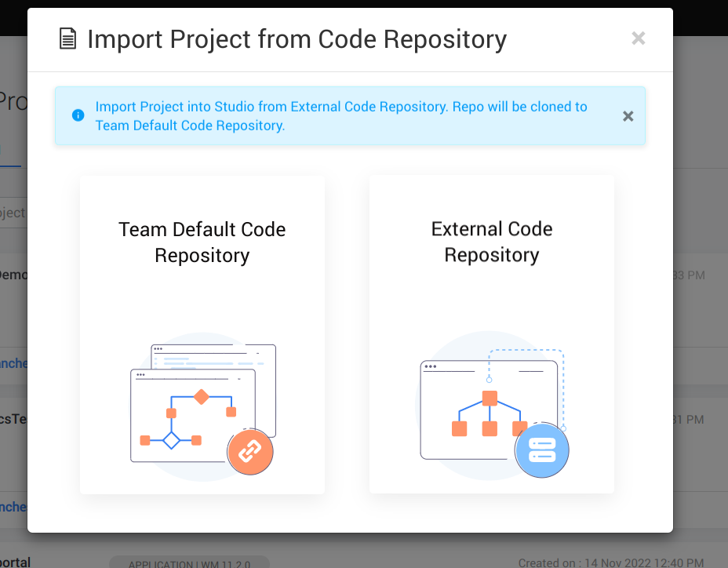Image resolution: width=728 pixels, height=568 pixels.
Task: Click the document icon beside the dialog title
Action: click(67, 38)
